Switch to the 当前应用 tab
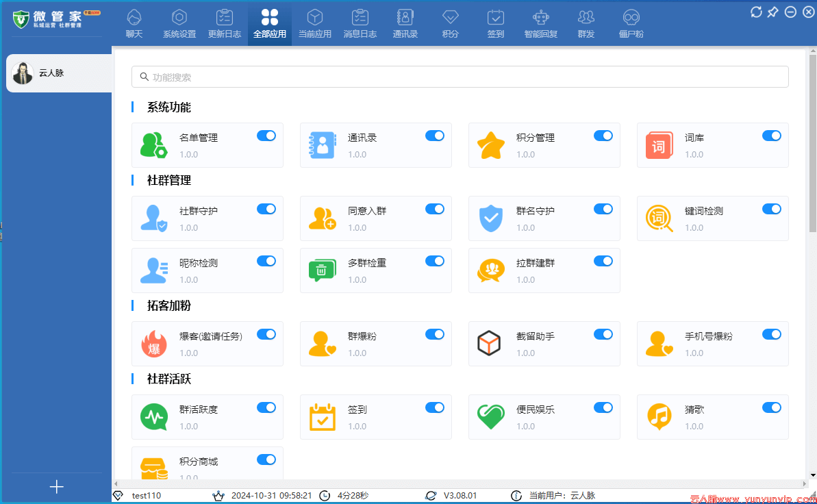Viewport: 817px width, 504px height. 315,23
